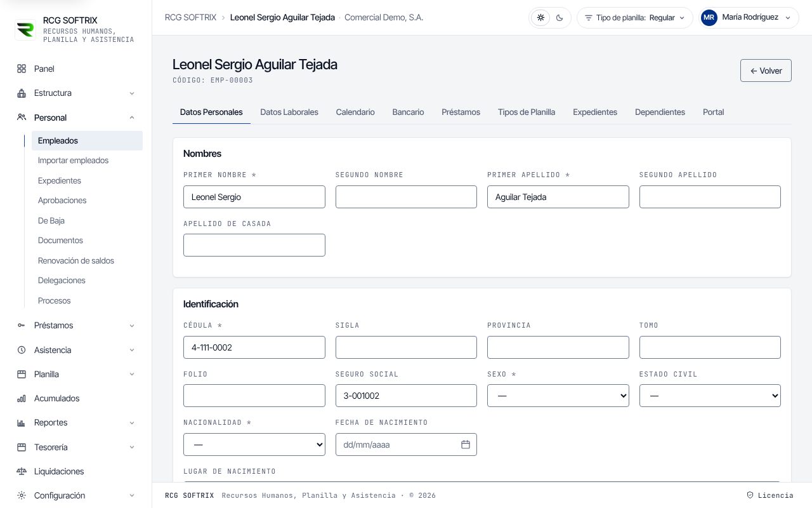Open the Sexo dropdown
Image resolution: width=812 pixels, height=508 pixels.
(x=558, y=396)
